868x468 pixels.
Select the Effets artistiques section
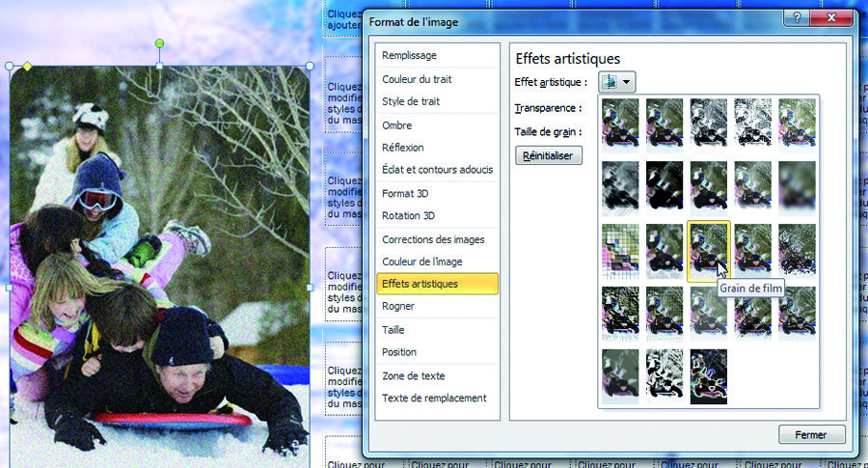[x=437, y=284]
